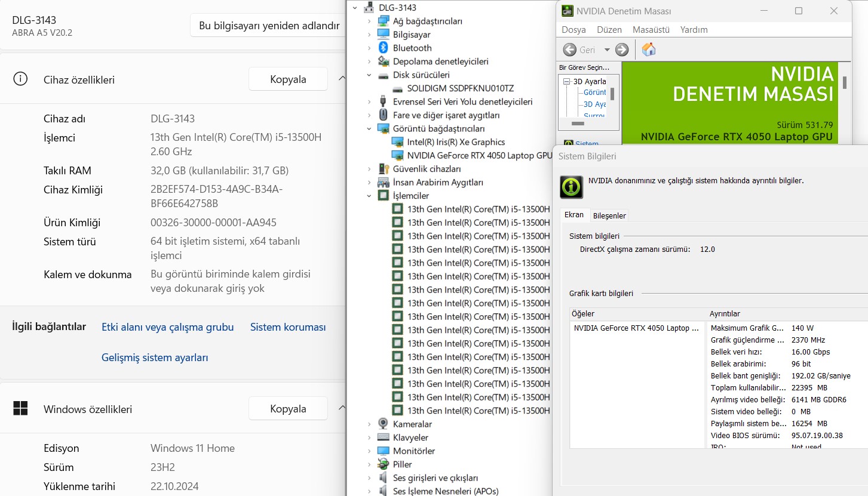Switch to the Bileşenler tab

coord(609,215)
